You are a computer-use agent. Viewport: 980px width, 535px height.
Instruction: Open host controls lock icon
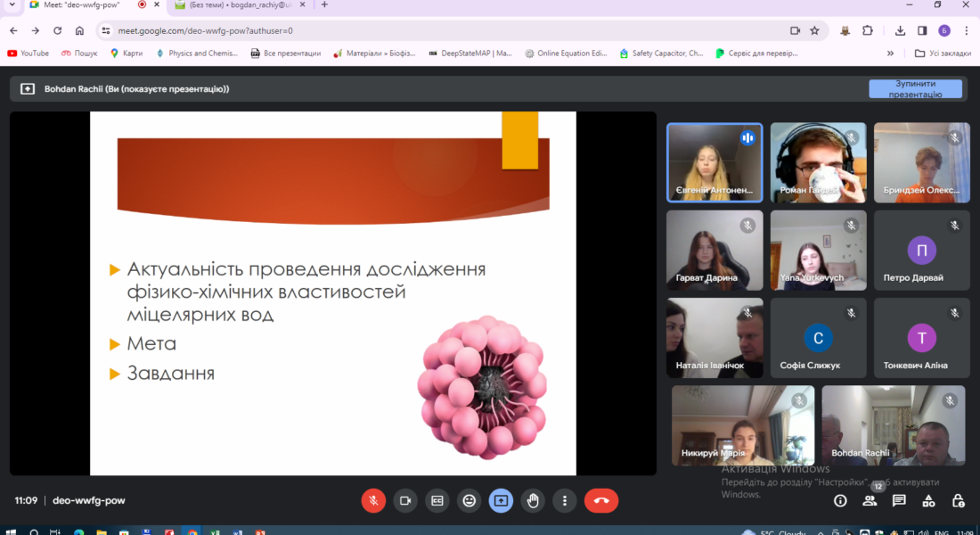coord(958,501)
